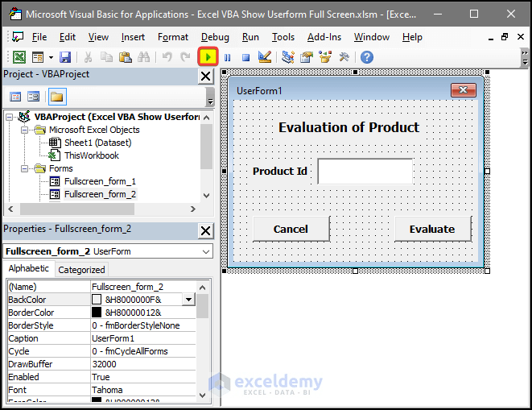532x410 pixels.
Task: Open the Toolbox hammer and wrench icon
Action: tap(344, 57)
